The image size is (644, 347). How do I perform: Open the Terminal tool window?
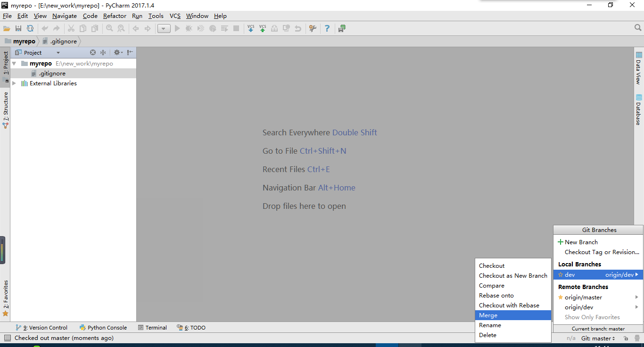coord(152,328)
